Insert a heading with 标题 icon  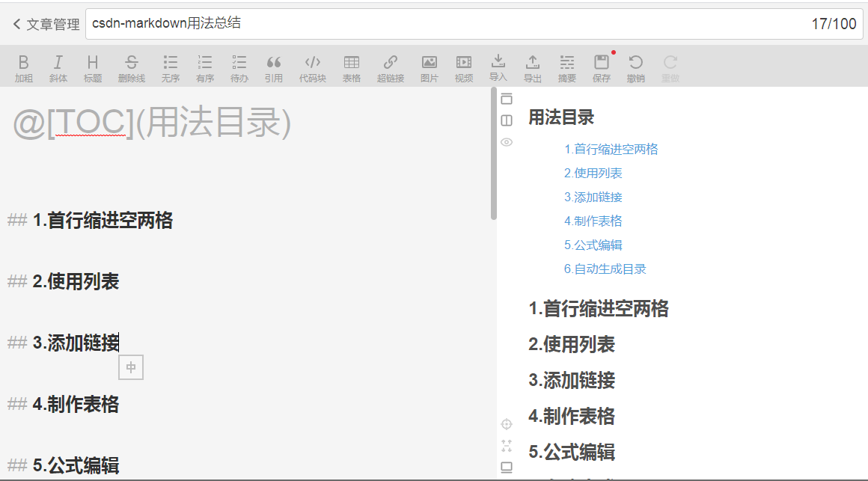93,66
